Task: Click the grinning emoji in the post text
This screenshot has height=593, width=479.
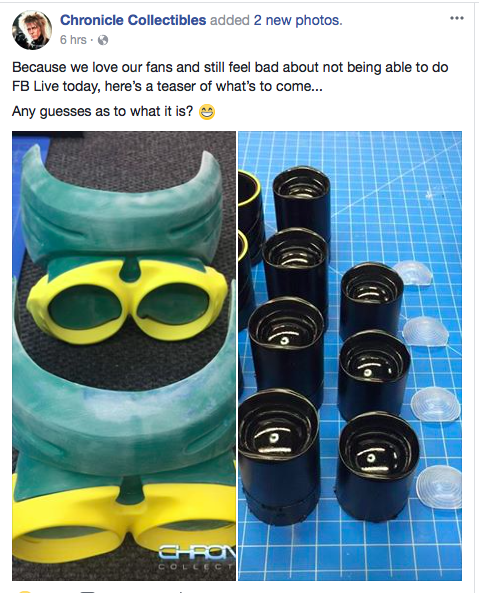Action: pyautogui.click(x=207, y=112)
